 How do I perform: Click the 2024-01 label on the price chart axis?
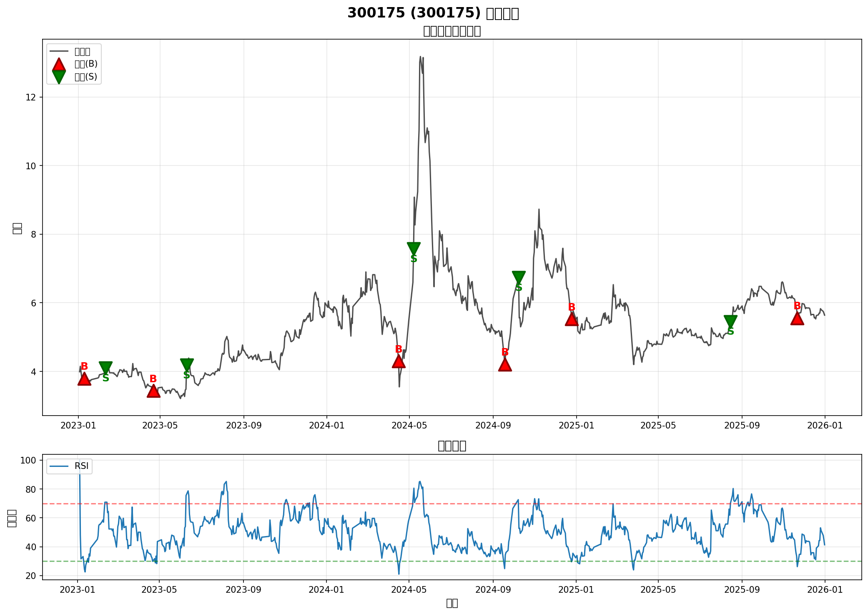tap(326, 426)
